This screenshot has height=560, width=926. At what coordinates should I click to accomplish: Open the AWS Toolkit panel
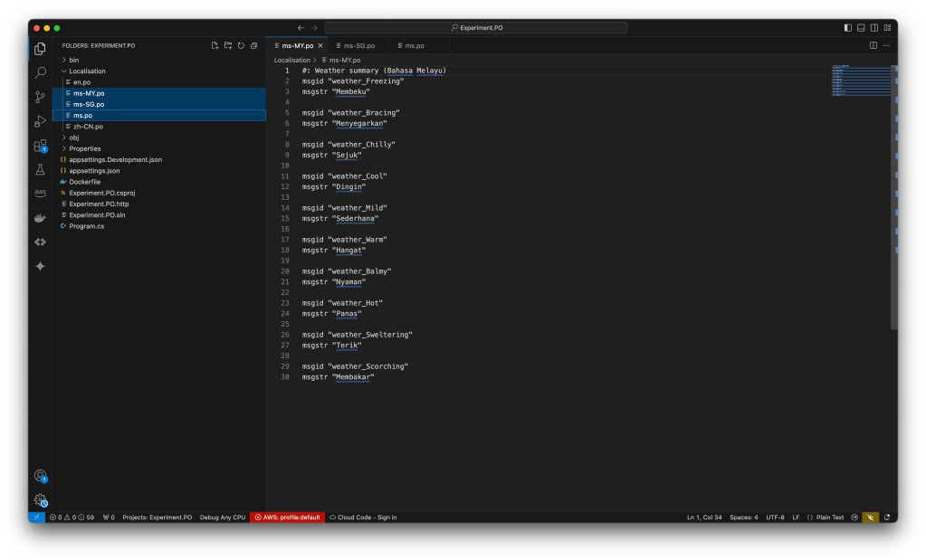40,193
